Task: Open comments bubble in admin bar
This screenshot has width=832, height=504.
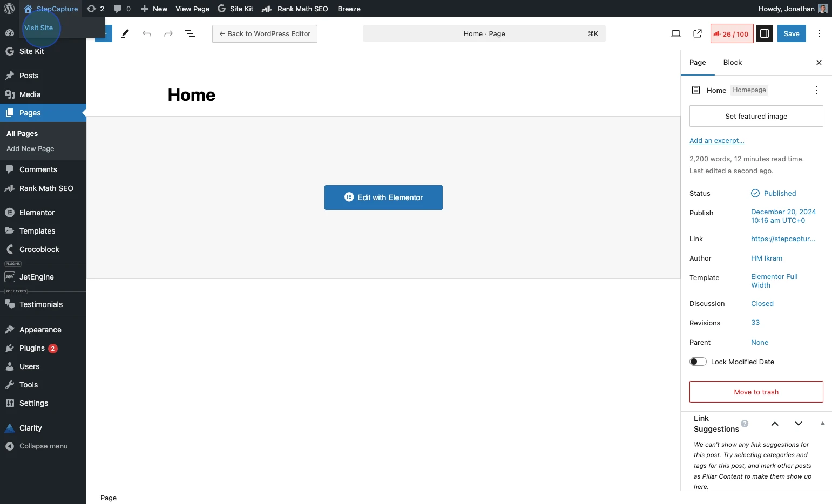Action: point(122,9)
